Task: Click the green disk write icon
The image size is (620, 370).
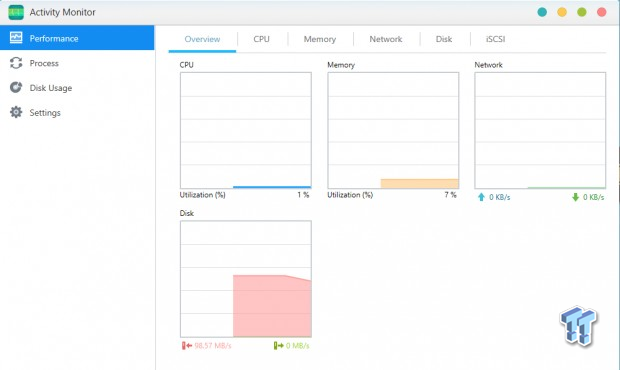Action: pos(278,345)
